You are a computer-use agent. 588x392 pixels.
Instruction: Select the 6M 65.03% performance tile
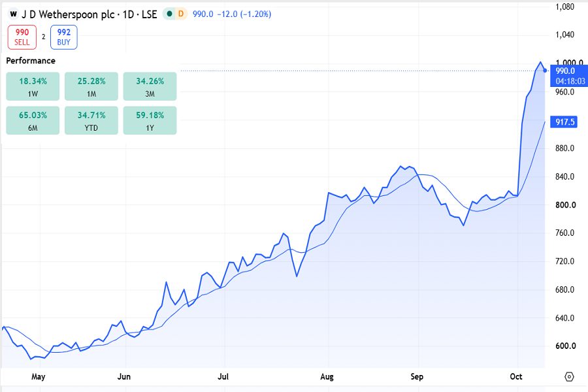(33, 120)
